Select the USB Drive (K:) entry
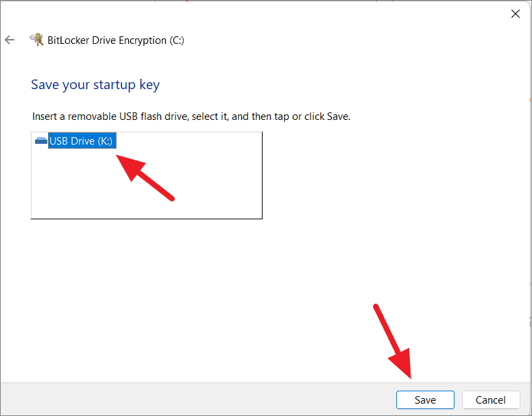 point(82,140)
